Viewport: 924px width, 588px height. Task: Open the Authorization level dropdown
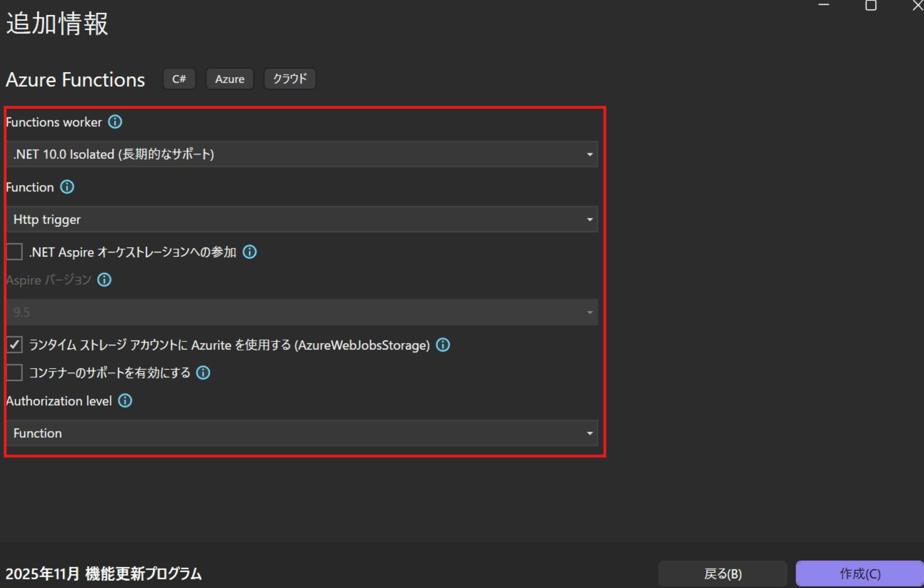point(302,433)
